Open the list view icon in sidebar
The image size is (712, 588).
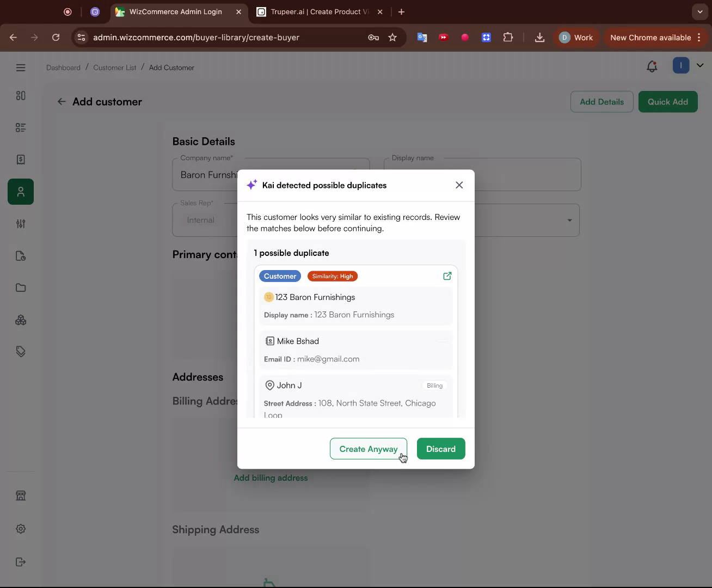pyautogui.click(x=21, y=127)
